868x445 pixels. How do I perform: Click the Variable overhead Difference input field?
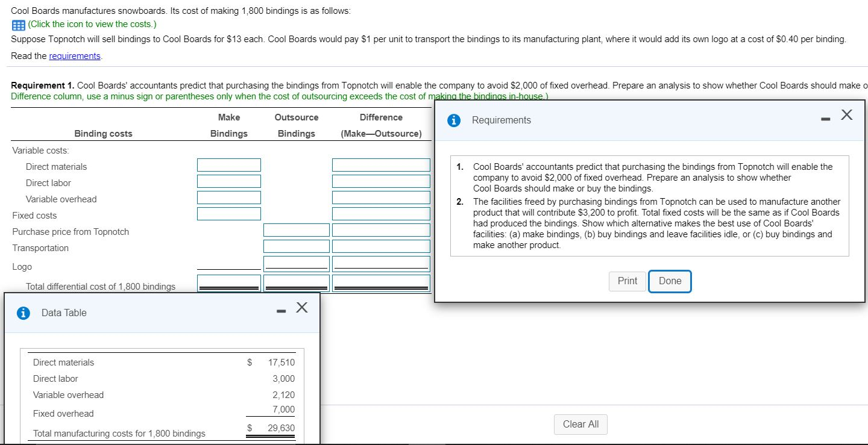coord(381,197)
